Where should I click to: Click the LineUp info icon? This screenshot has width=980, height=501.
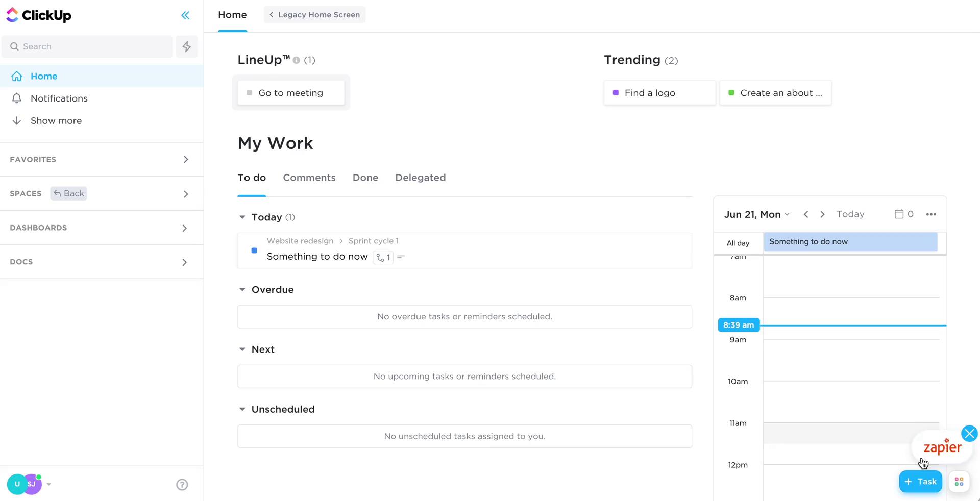click(x=296, y=60)
